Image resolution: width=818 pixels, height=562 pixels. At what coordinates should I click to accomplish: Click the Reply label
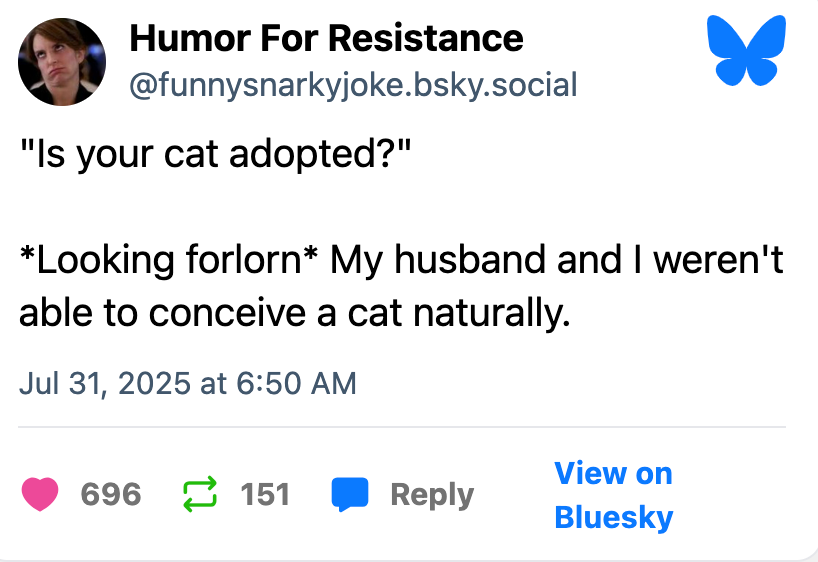(432, 494)
